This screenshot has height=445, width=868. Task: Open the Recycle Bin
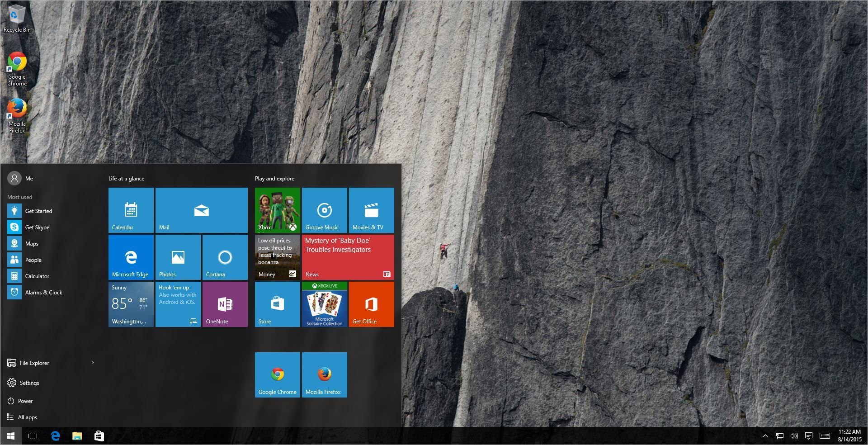[x=17, y=14]
